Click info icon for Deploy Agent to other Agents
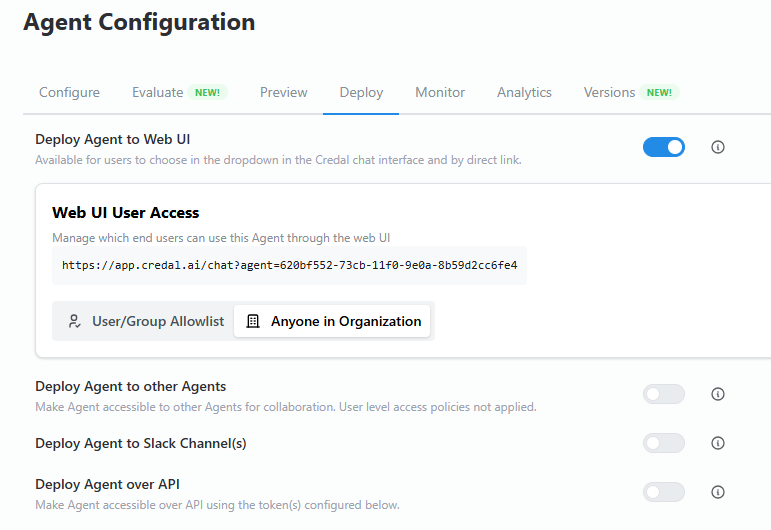The width and height of the screenshot is (771, 530). [717, 394]
